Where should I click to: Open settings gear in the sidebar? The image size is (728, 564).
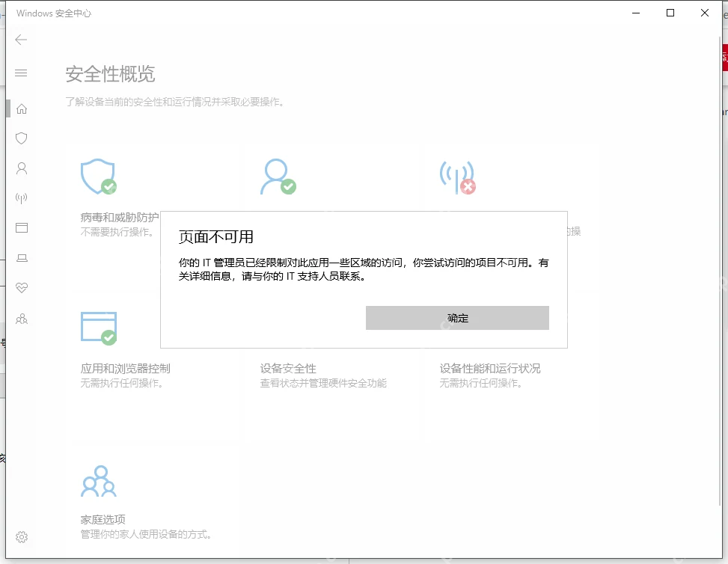coord(22,537)
